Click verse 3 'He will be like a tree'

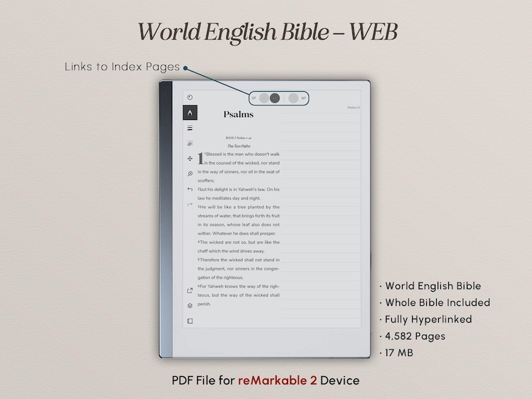[239, 207]
